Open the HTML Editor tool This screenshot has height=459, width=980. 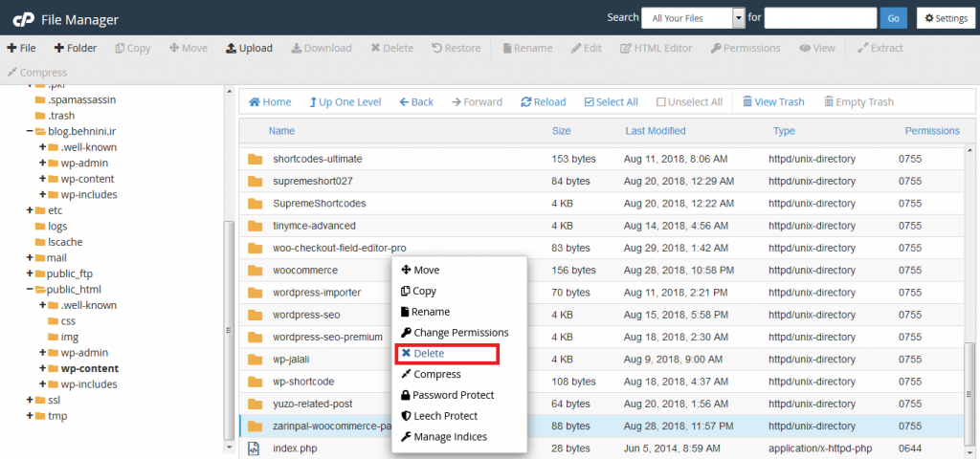657,48
